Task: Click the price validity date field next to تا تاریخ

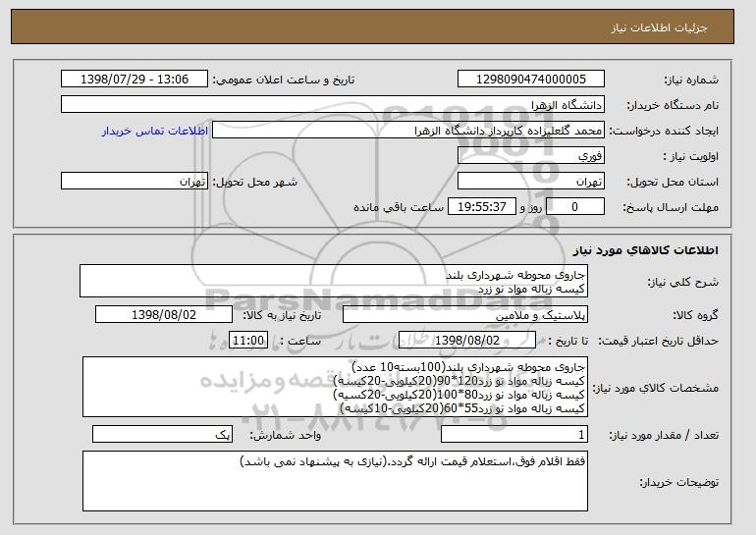Action: coord(467,341)
